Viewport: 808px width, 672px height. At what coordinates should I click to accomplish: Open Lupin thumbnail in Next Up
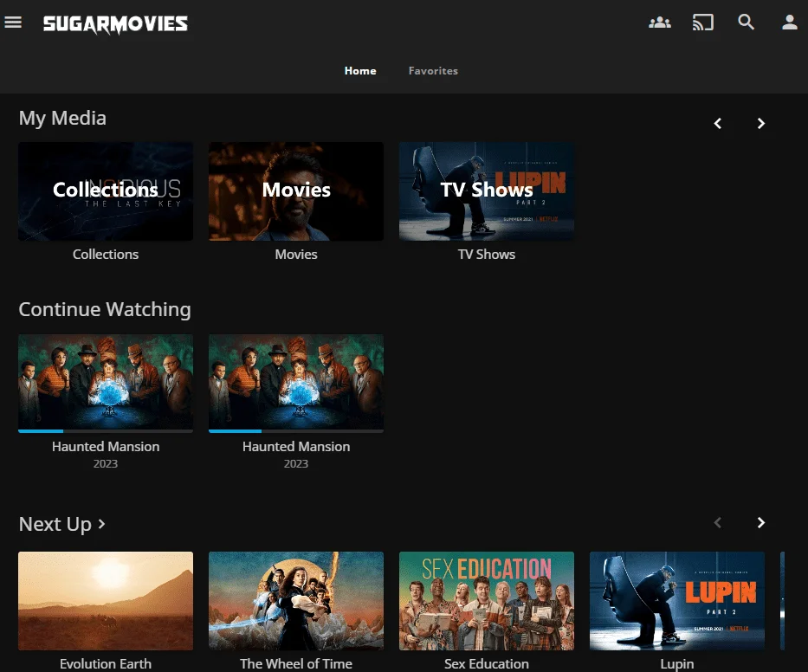pyautogui.click(x=676, y=601)
